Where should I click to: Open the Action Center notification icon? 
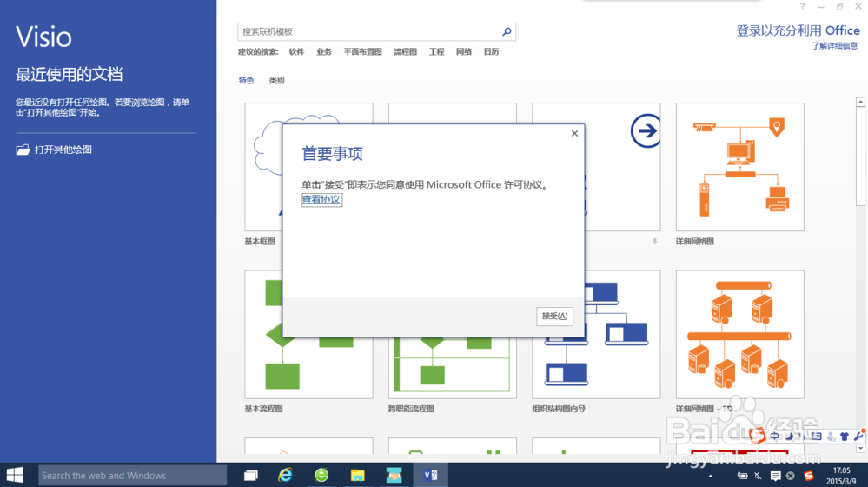775,476
